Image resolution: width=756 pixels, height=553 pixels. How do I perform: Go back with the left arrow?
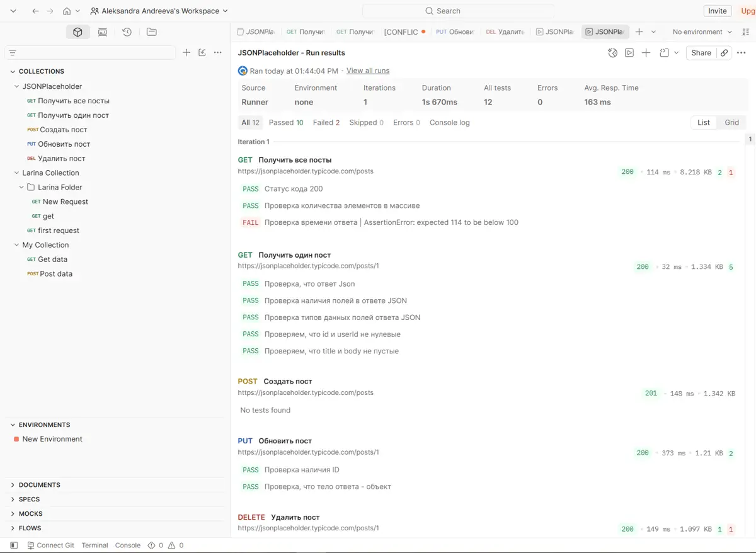pyautogui.click(x=35, y=11)
